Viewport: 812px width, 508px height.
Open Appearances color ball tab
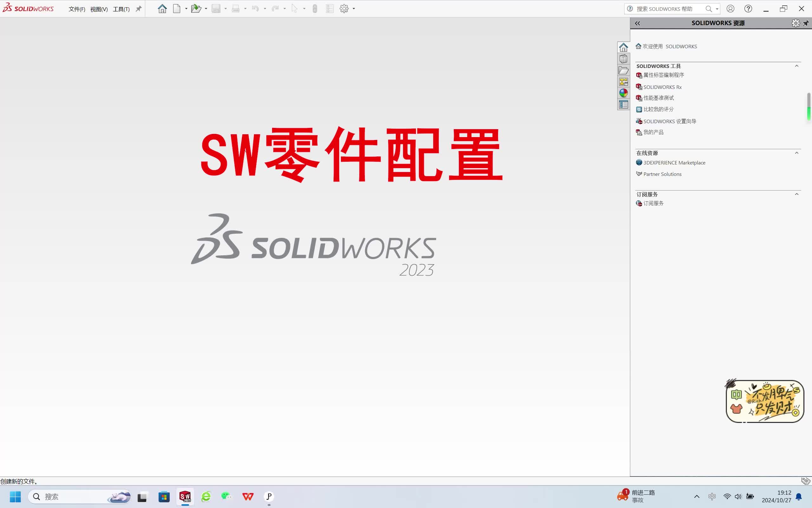[x=623, y=93]
